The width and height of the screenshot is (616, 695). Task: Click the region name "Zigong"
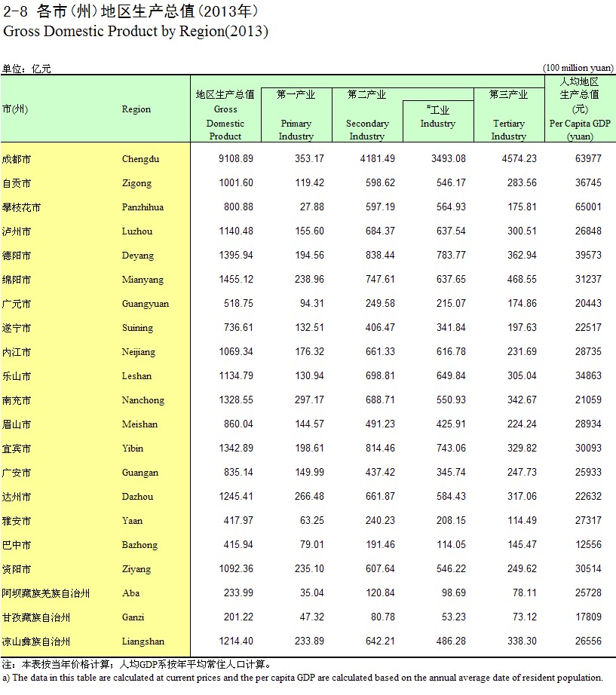(136, 183)
